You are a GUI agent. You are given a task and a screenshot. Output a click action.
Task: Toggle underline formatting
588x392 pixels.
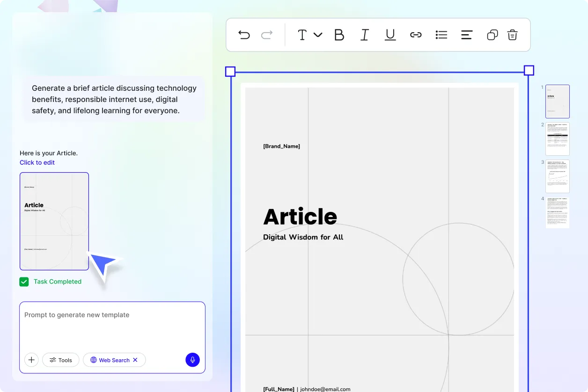pyautogui.click(x=390, y=35)
